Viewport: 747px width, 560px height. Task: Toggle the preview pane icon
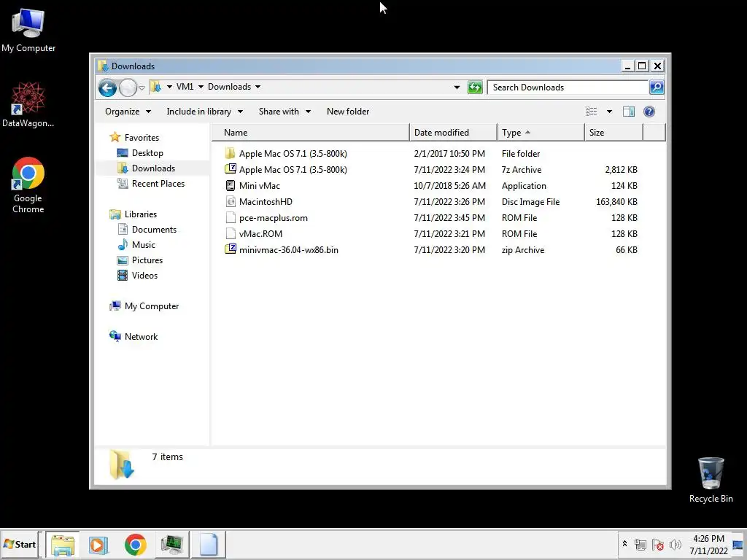(x=628, y=112)
